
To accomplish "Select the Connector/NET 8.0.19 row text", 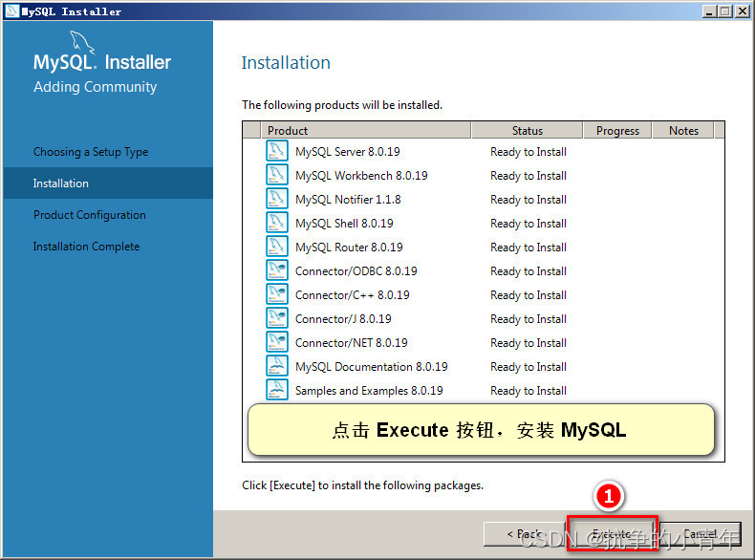I will (x=351, y=343).
